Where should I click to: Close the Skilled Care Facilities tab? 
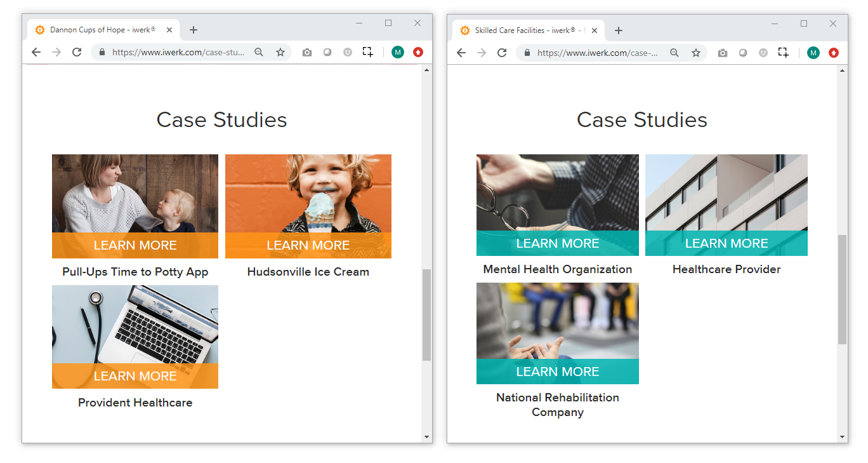pos(595,30)
